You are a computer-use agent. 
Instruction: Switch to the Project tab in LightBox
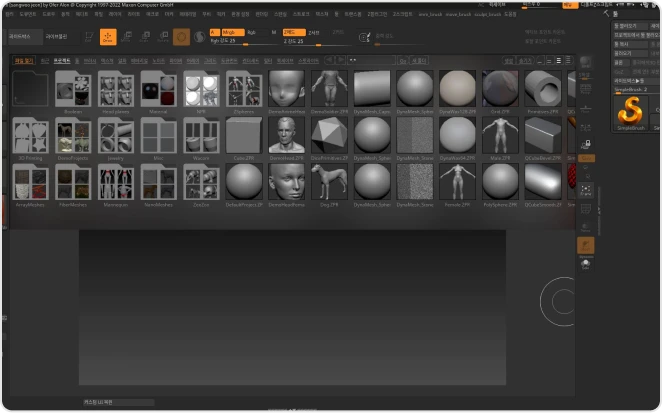coord(62,61)
